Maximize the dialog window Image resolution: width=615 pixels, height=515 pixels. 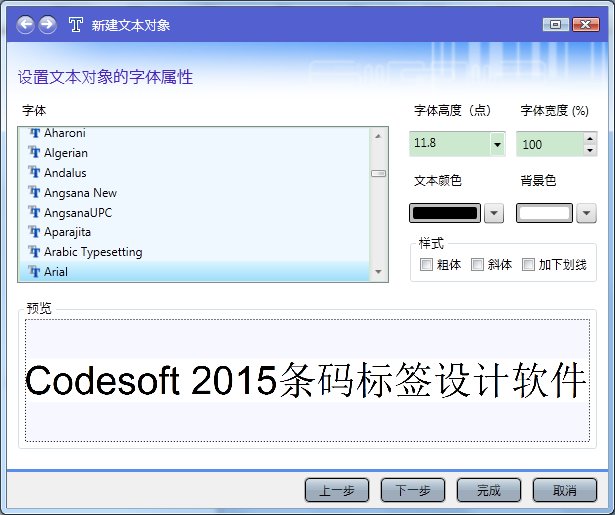555,25
